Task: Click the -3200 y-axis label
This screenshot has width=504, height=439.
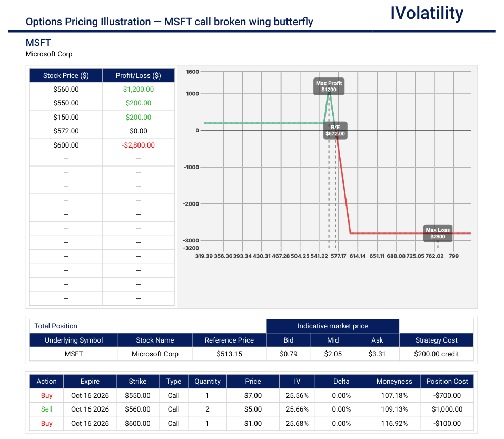Action: pyautogui.click(x=191, y=248)
